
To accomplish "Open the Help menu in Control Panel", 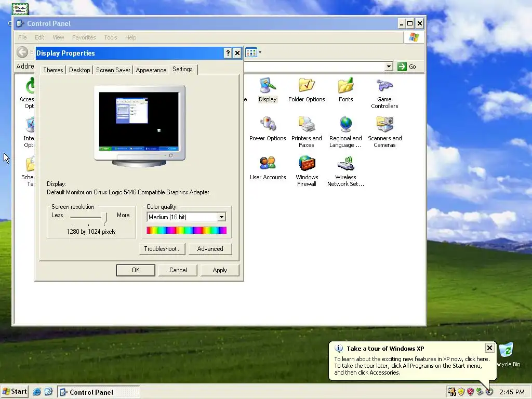I will click(x=130, y=37).
